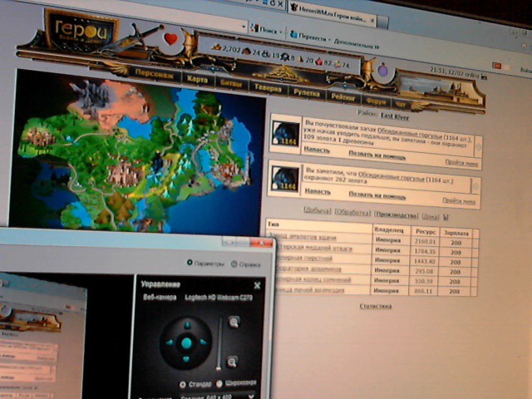Open the address bar dropdown arrow

244,27
